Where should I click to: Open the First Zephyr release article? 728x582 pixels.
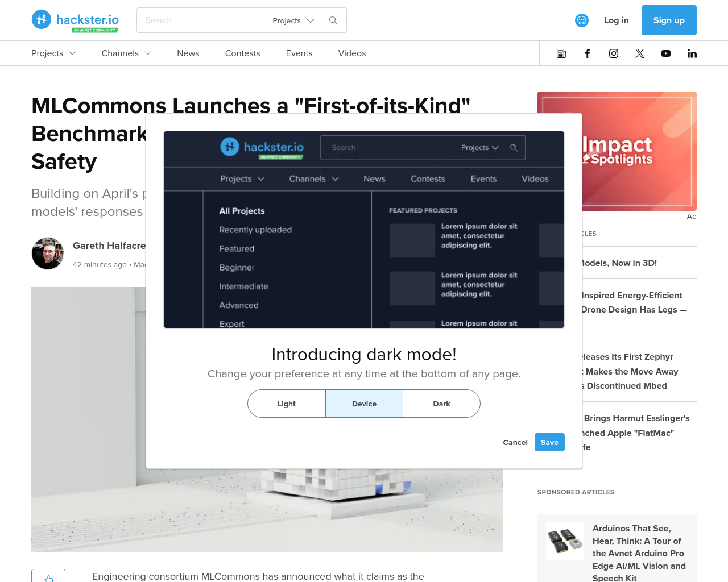[630, 371]
